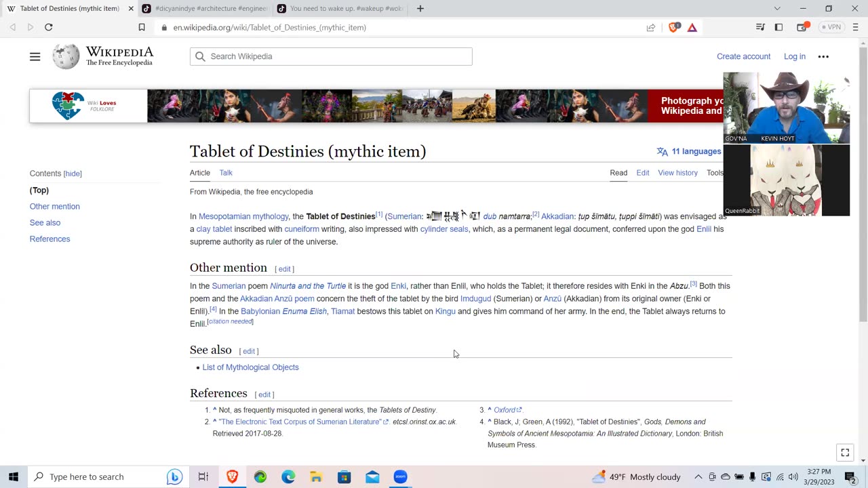868x488 pixels.
Task: Jump to See also in Contents
Action: pyautogui.click(x=45, y=223)
